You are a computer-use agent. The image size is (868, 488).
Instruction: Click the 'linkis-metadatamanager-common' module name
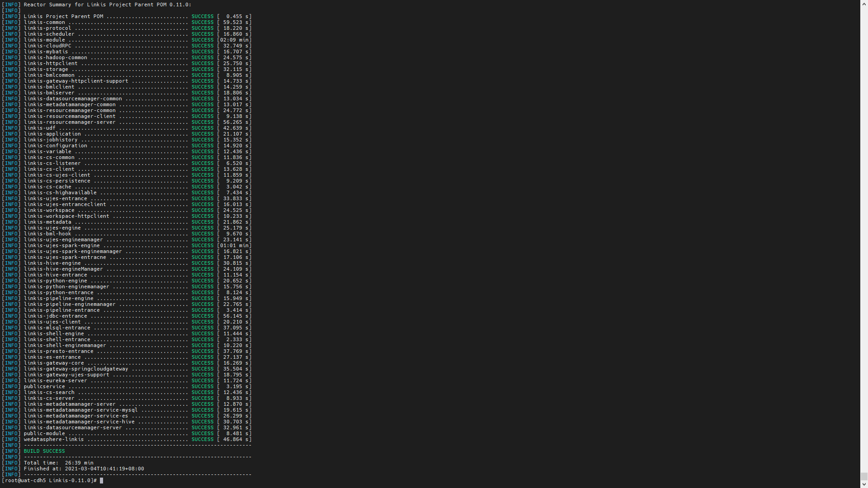(x=70, y=104)
